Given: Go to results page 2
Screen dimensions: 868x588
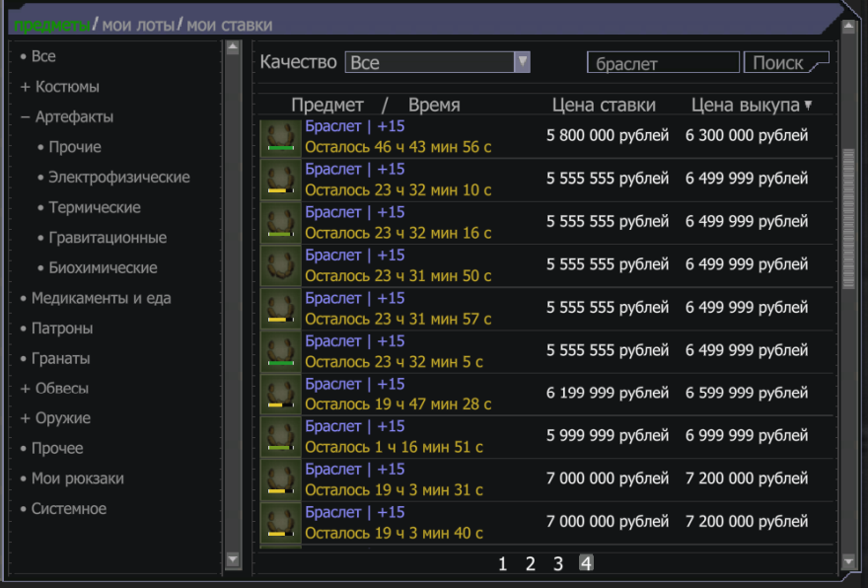Looking at the screenshot, I should click(530, 564).
